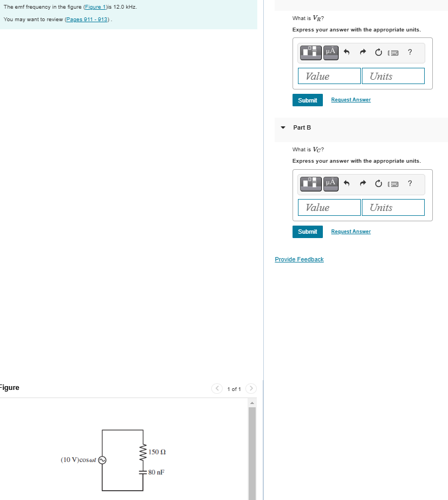Click the Value field for V_C
The height and width of the screenshot is (500, 448).
(329, 207)
